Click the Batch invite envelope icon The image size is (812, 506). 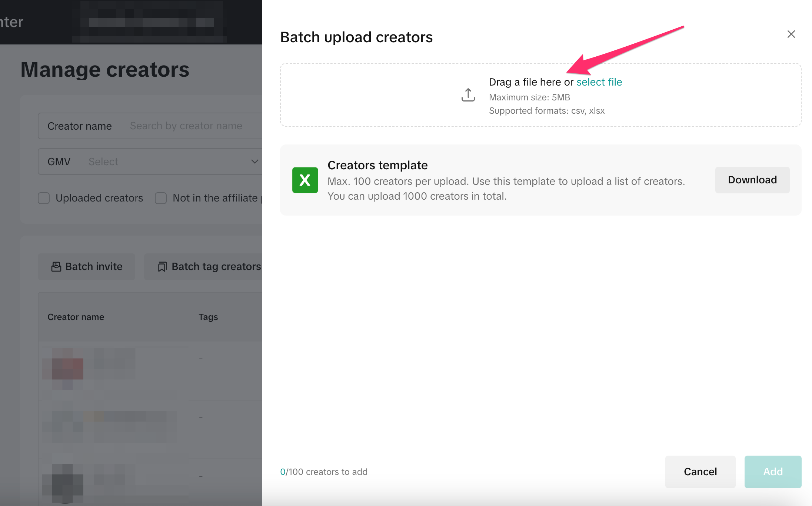pyautogui.click(x=56, y=267)
